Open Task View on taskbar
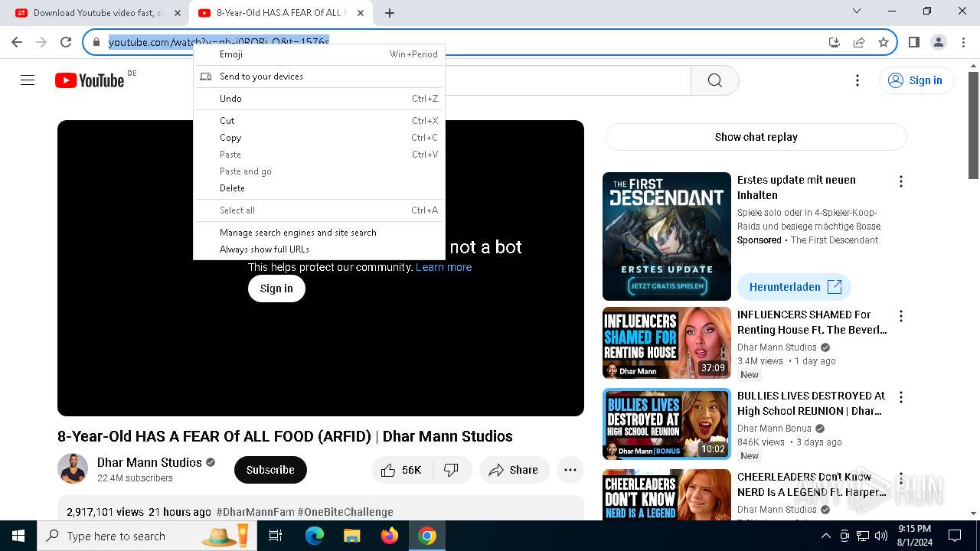980x551 pixels. point(276,536)
